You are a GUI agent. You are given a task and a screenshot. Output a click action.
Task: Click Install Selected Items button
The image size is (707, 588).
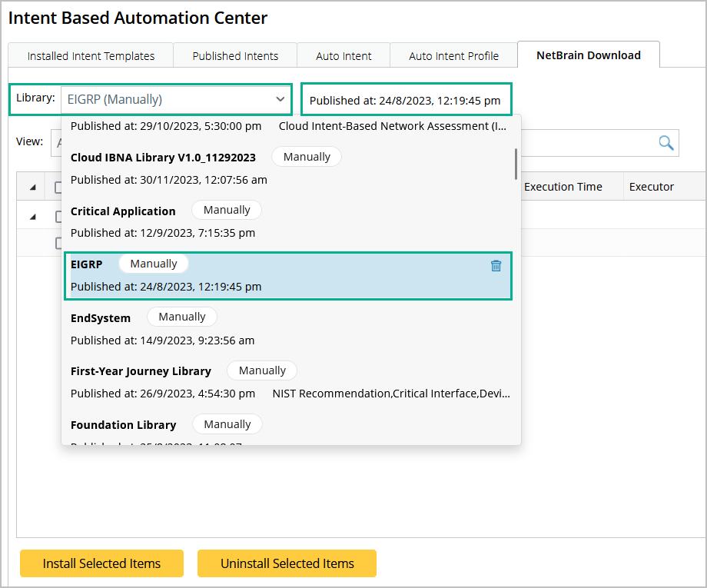(101, 563)
